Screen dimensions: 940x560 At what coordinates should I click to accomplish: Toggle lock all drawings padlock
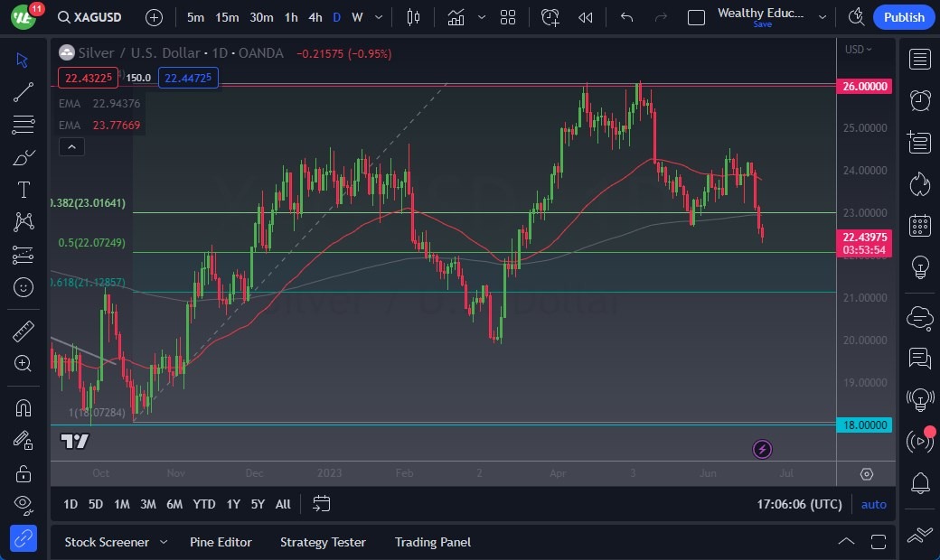[x=23, y=473]
